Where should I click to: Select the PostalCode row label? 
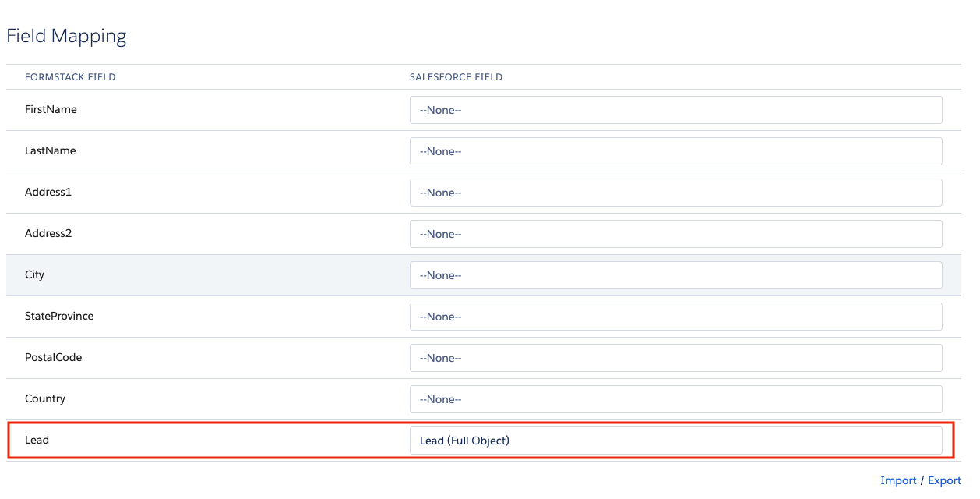tap(53, 358)
